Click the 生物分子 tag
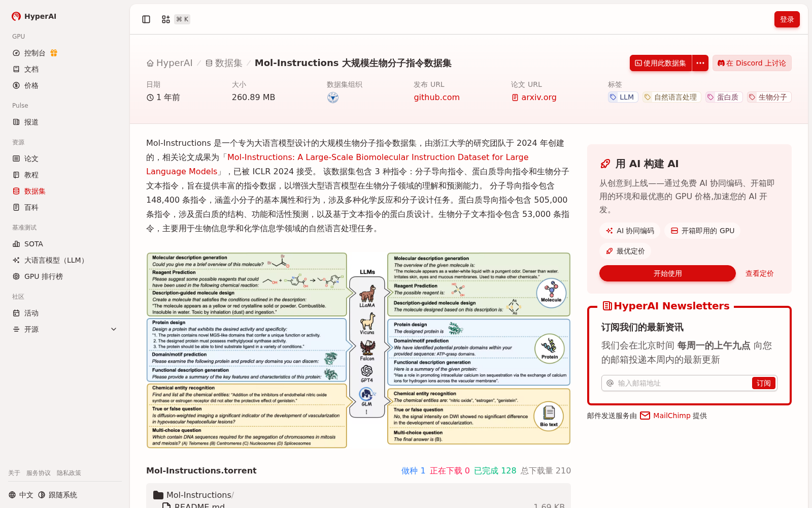This screenshot has width=812, height=508. [x=769, y=97]
